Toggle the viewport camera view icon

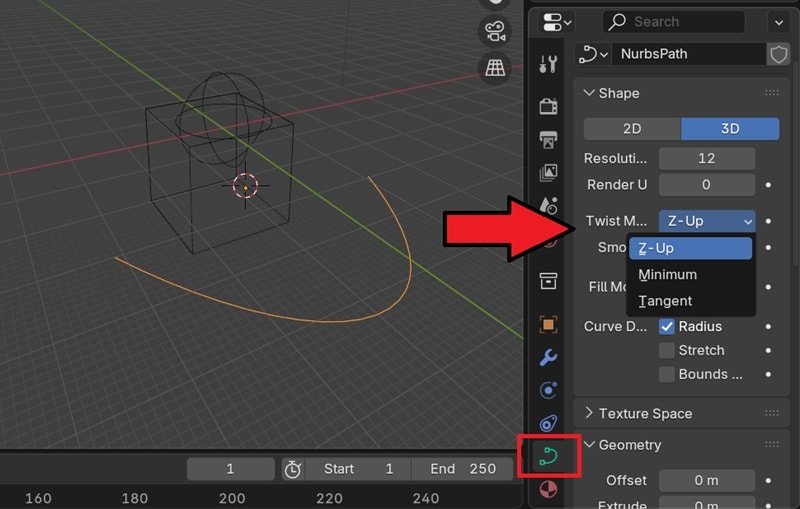495,32
